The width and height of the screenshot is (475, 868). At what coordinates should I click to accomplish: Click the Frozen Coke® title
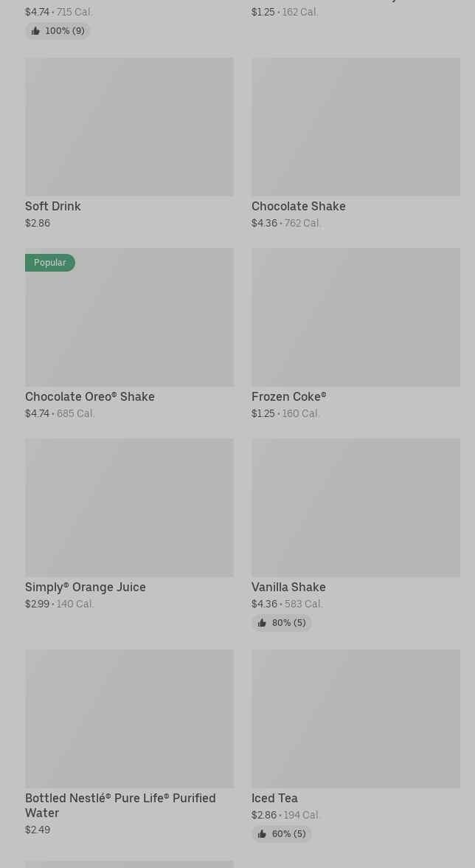pos(289,397)
